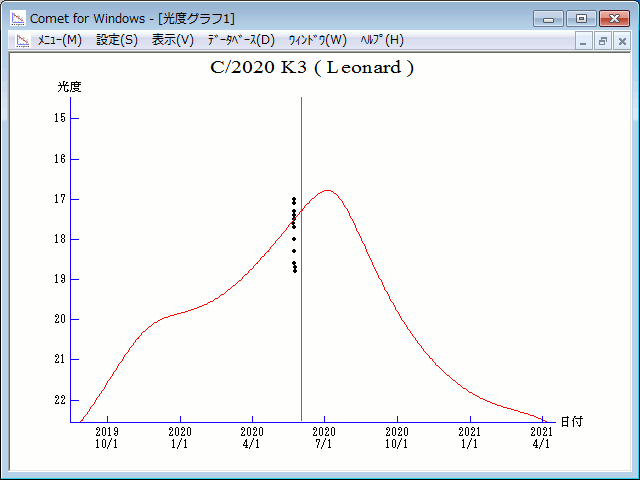Screen dimensions: 640x480
Task: Click the Comet app icon in title bar
Action: [x=18, y=18]
